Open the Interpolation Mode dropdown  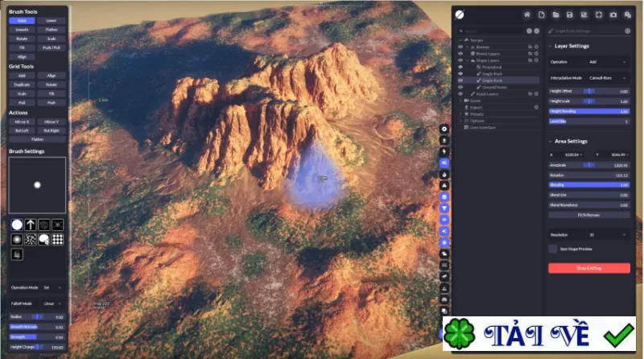[x=608, y=78]
